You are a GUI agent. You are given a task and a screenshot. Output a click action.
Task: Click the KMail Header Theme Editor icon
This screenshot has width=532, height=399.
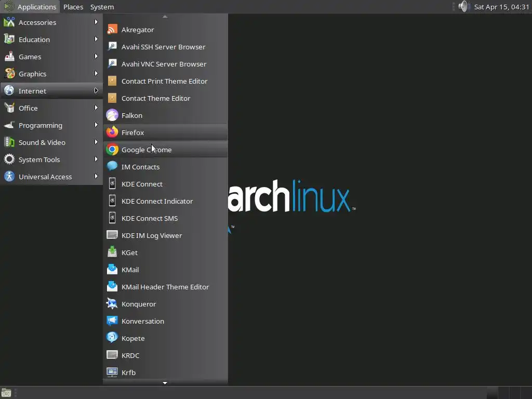click(112, 287)
